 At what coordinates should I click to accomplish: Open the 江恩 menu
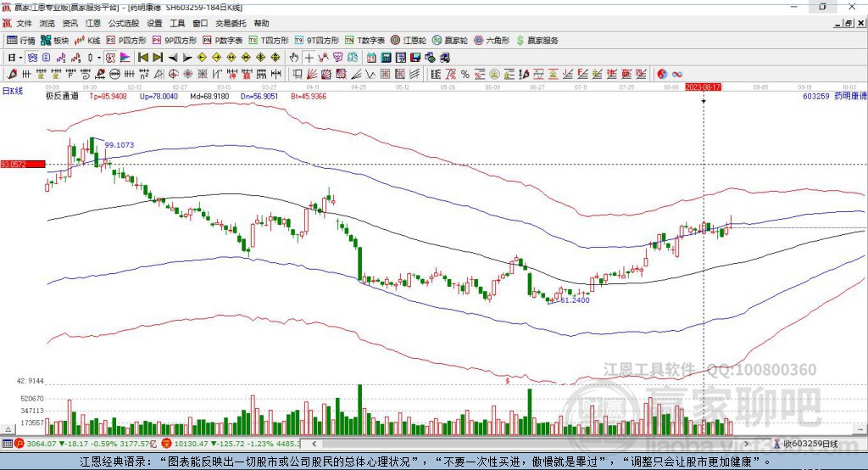click(x=93, y=23)
